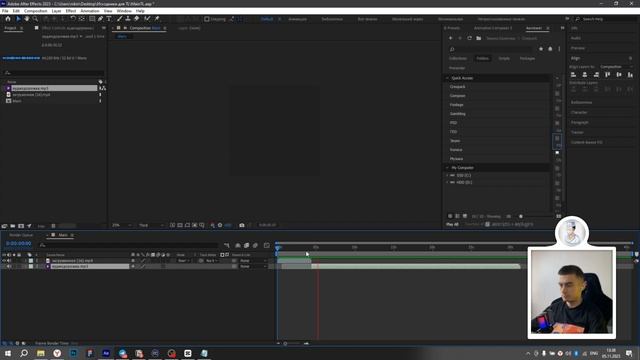Mute audio of second timeline layer

(9, 267)
